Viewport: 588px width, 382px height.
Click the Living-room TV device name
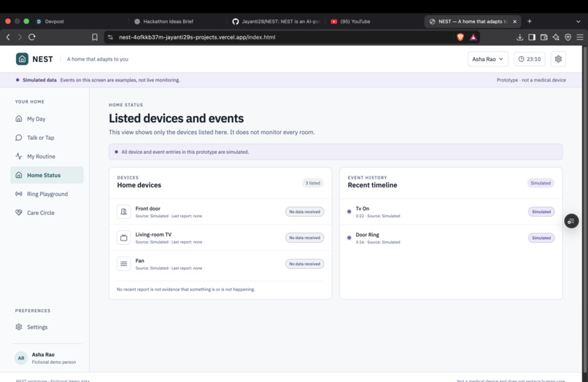[x=153, y=235]
